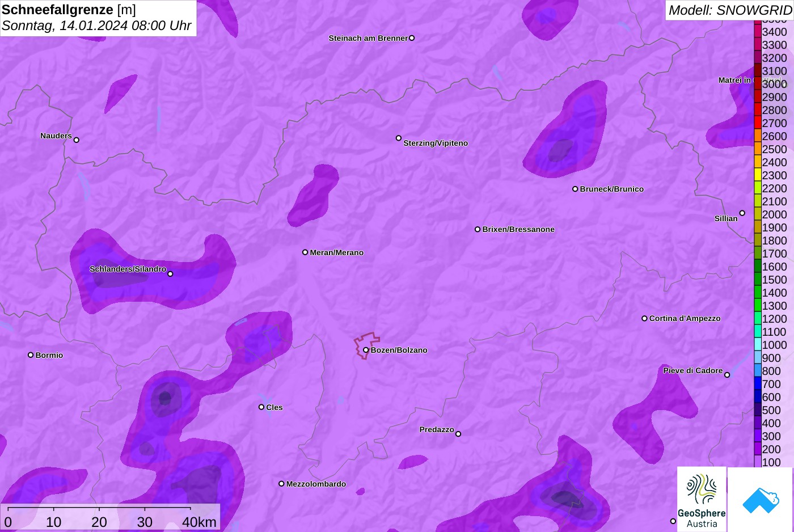Click the red Bozen municipality outline
794x532 pixels.
[367, 345]
